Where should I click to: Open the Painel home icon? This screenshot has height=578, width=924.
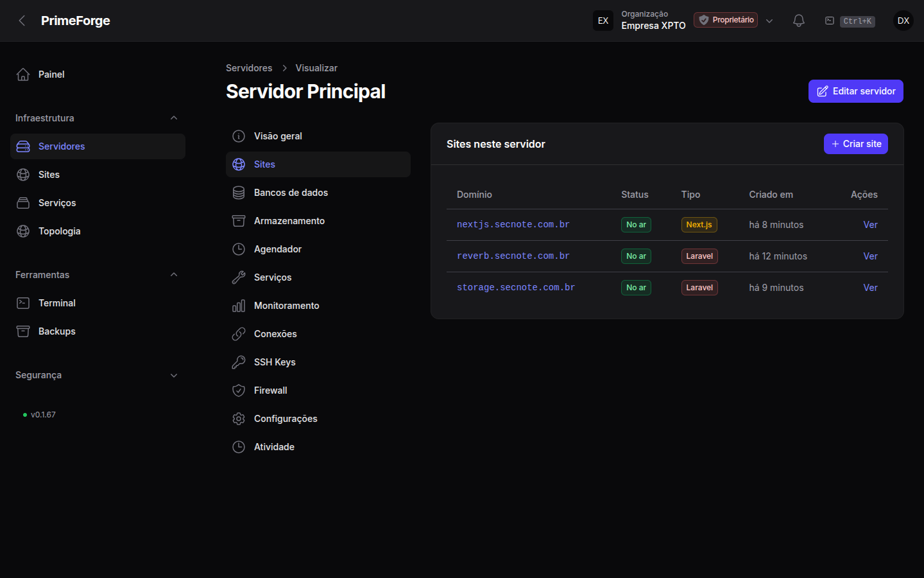23,74
